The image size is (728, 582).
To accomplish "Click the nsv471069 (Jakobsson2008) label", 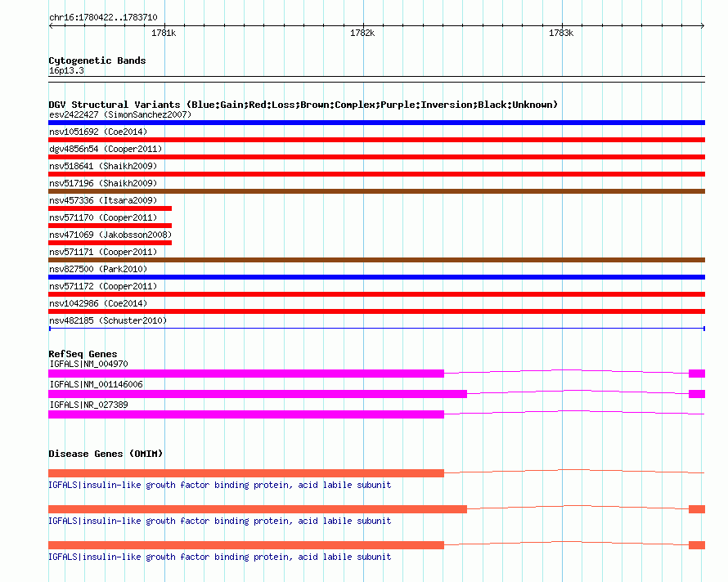I will (110, 235).
